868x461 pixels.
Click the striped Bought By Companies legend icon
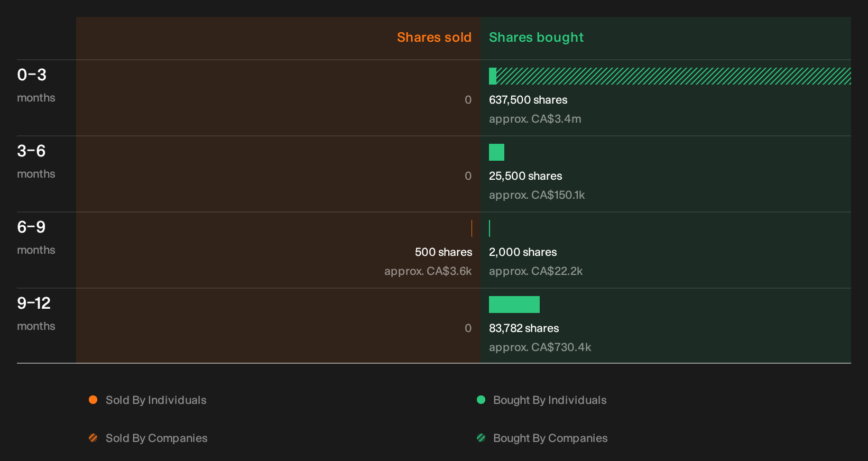[481, 438]
